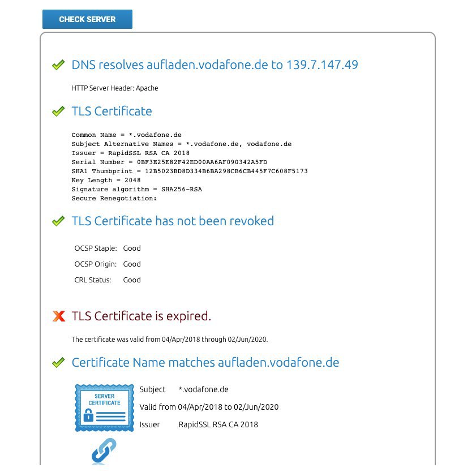Click the OCSP Staple Good status
This screenshot has height=472, width=476.
(132, 248)
